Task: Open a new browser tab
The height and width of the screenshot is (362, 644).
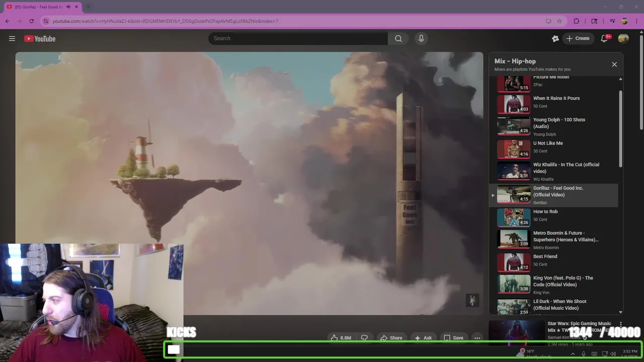Action: coord(88,7)
